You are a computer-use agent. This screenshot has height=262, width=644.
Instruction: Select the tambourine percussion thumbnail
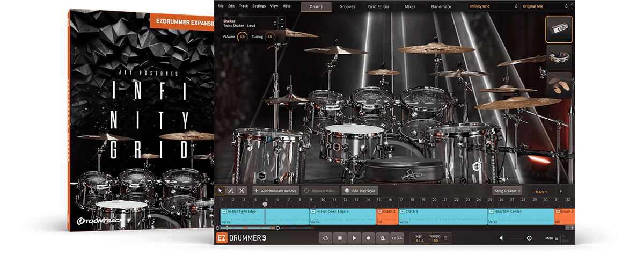pyautogui.click(x=559, y=59)
